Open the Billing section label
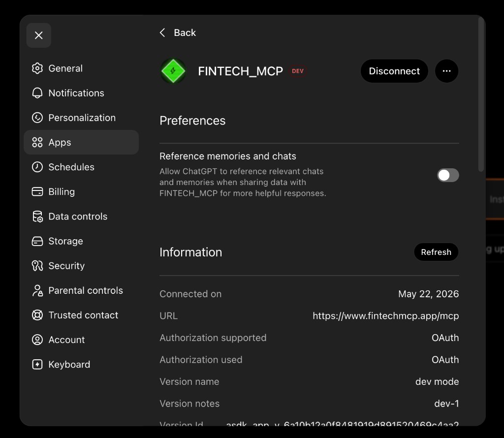Viewport: 504px width, 438px height. (x=62, y=192)
